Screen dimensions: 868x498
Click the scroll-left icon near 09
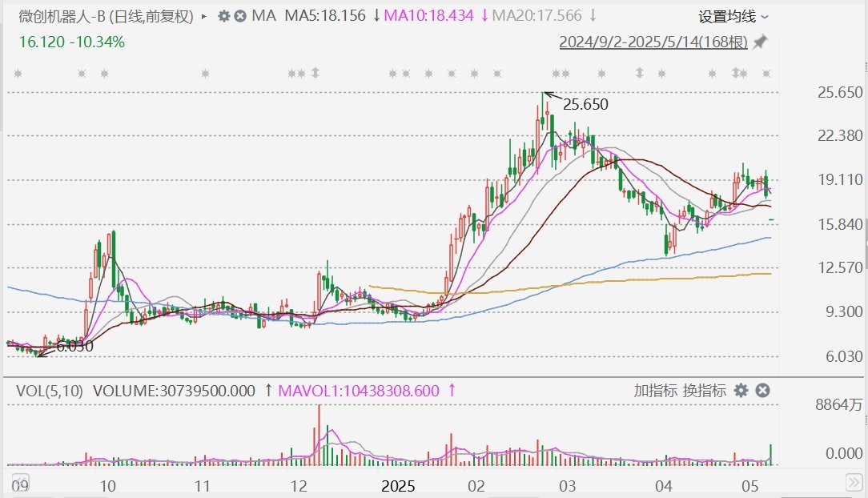[x=20, y=483]
